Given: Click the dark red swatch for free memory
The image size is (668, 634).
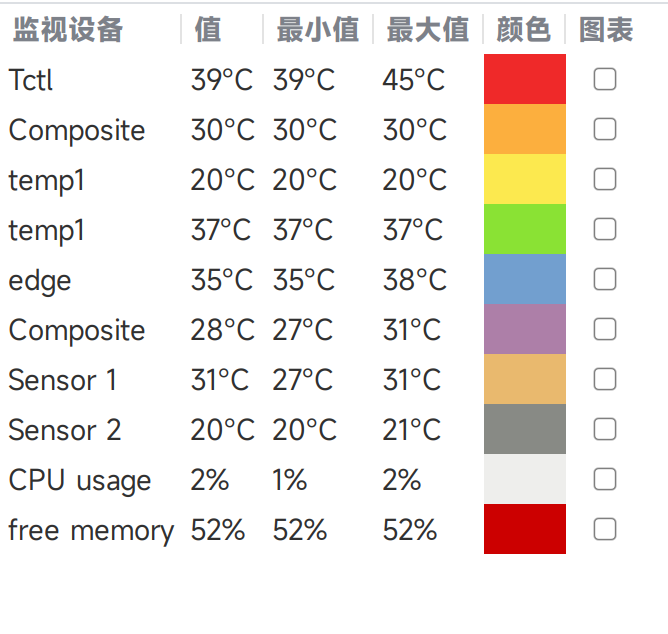Looking at the screenshot, I should pos(524,529).
